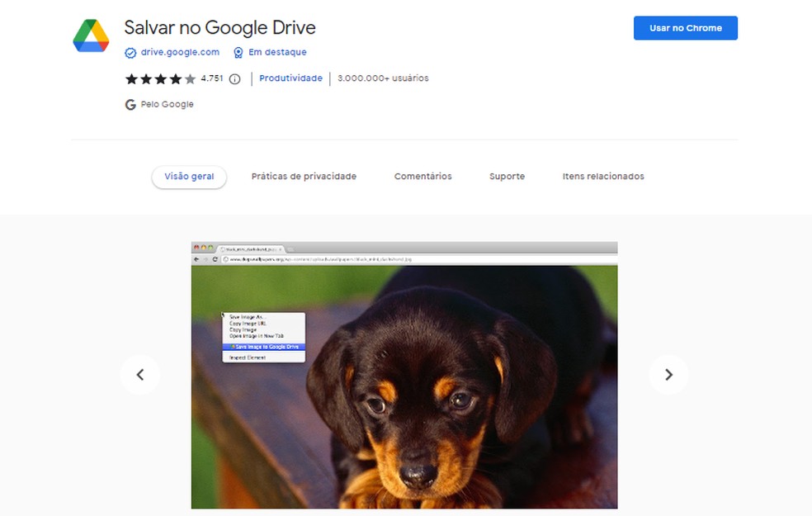Click Save Image to Google Drive in screenshot
The image size is (812, 516).
click(x=264, y=347)
